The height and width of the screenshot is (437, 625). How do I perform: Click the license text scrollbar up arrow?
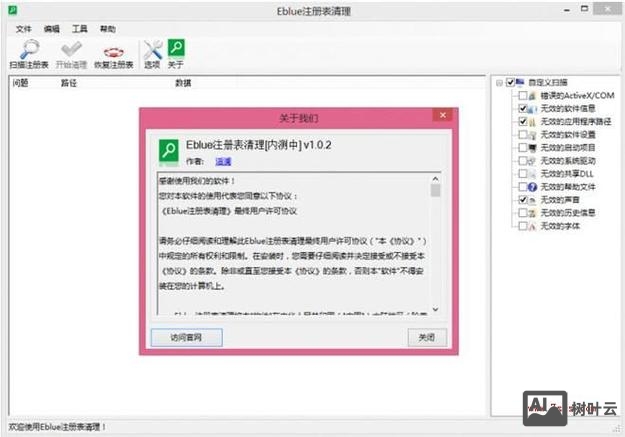click(435, 179)
